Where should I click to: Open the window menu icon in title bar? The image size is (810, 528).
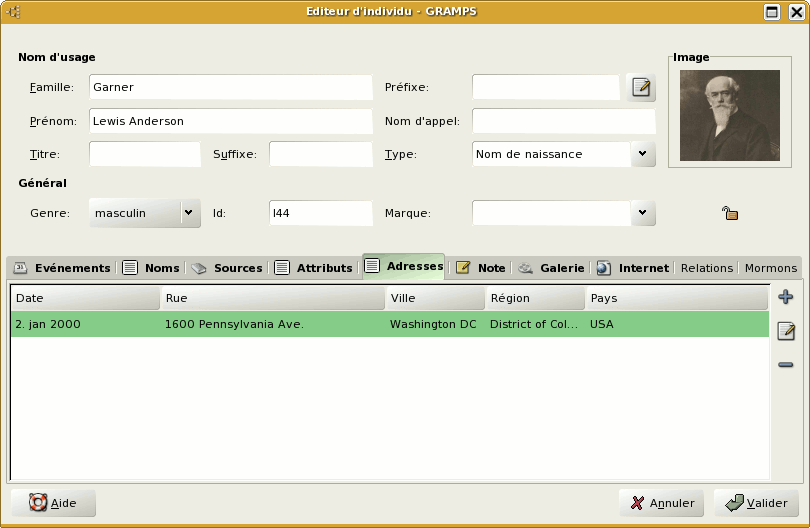click(14, 12)
